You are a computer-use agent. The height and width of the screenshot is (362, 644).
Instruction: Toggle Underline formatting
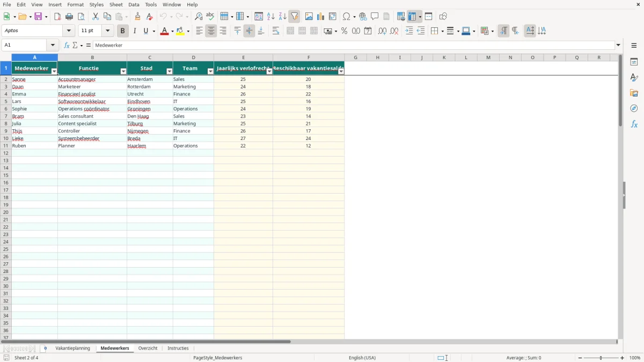tap(145, 31)
